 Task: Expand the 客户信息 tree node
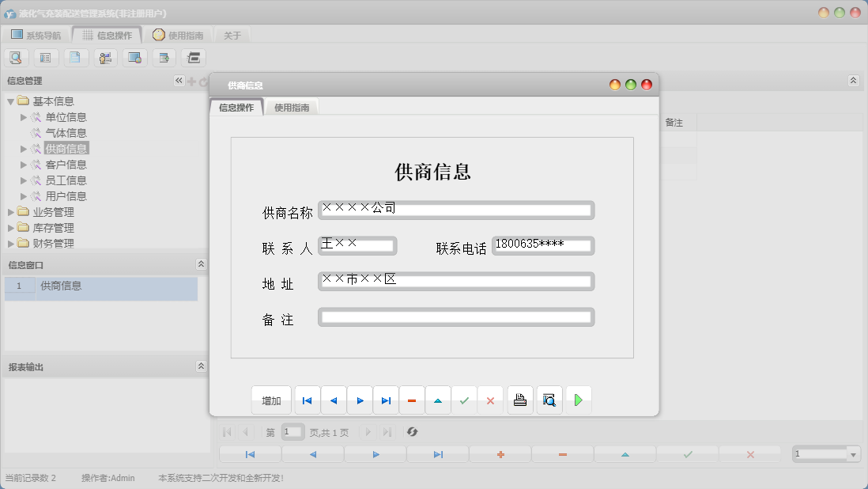(x=23, y=164)
